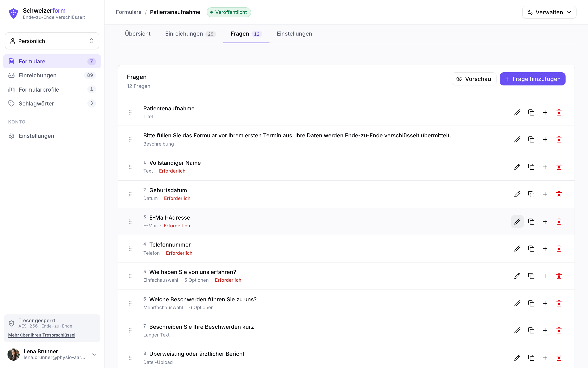This screenshot has width=588, height=368.
Task: Click 'Patientenaufnahme' in the breadcrumb
Action: tap(175, 12)
